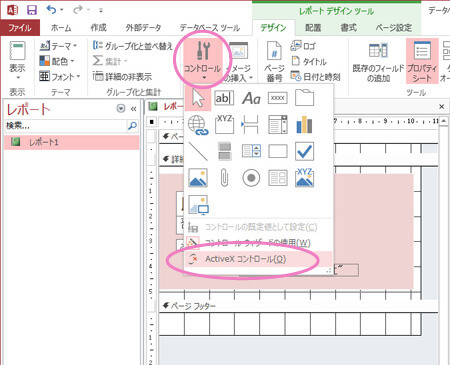This screenshot has height=365, width=450.
Task: Choose the text box control
Action: pos(224,98)
